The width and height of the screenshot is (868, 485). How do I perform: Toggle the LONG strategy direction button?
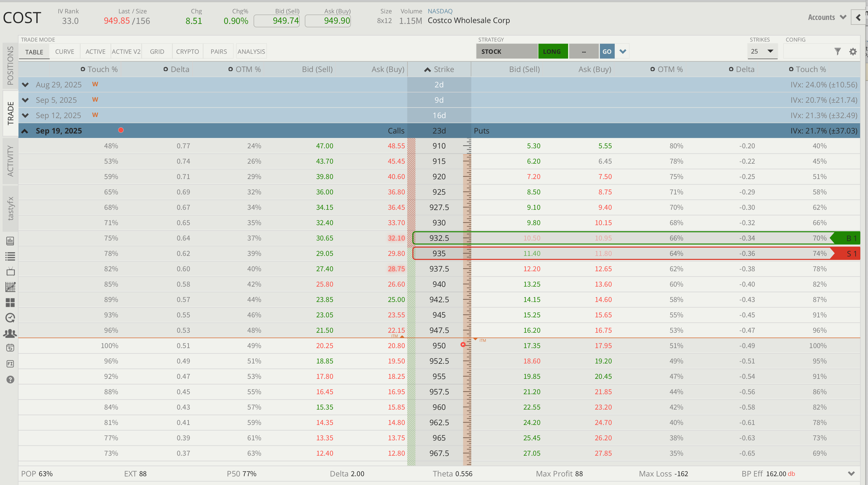point(553,52)
